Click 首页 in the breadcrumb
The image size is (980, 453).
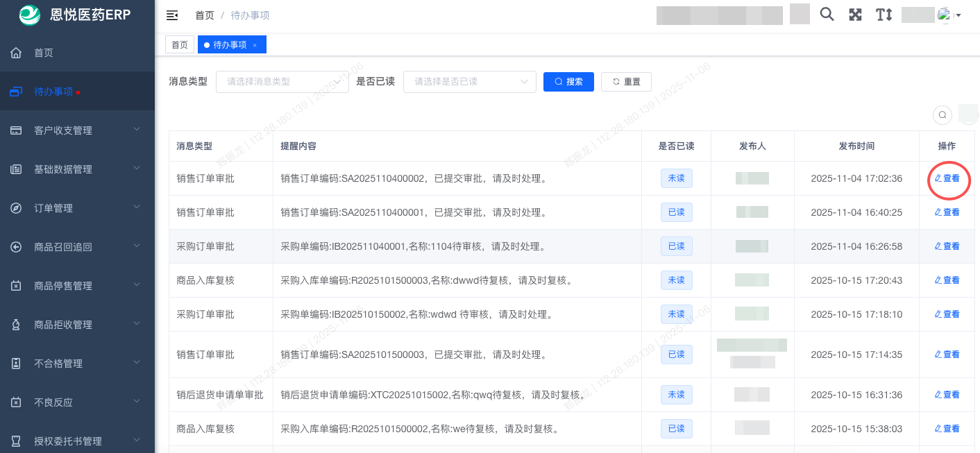[x=205, y=15]
